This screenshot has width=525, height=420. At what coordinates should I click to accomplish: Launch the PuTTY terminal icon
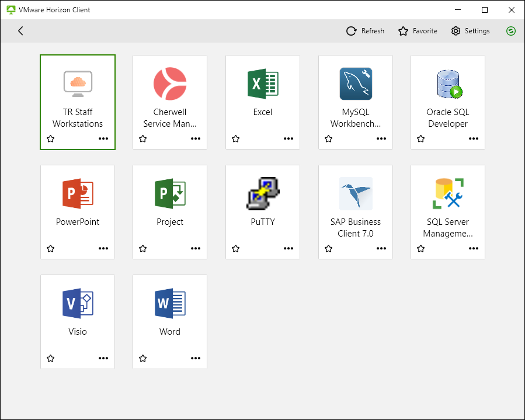point(263,193)
